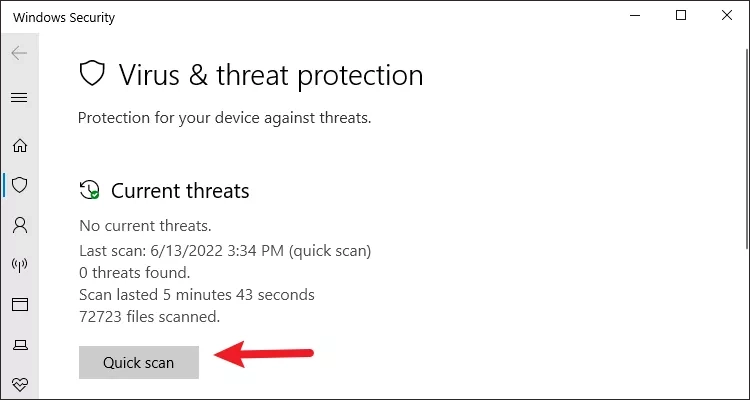Click the large shield icon beside page title

point(92,73)
